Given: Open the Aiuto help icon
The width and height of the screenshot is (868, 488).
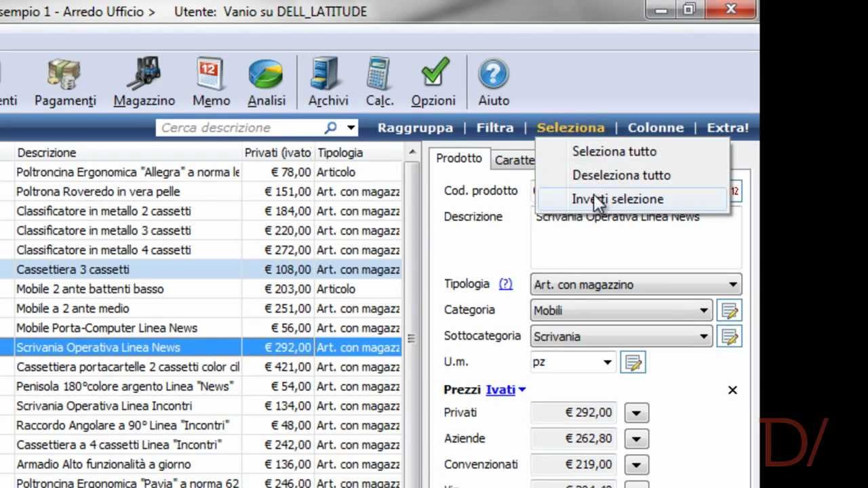Looking at the screenshot, I should click(x=493, y=82).
